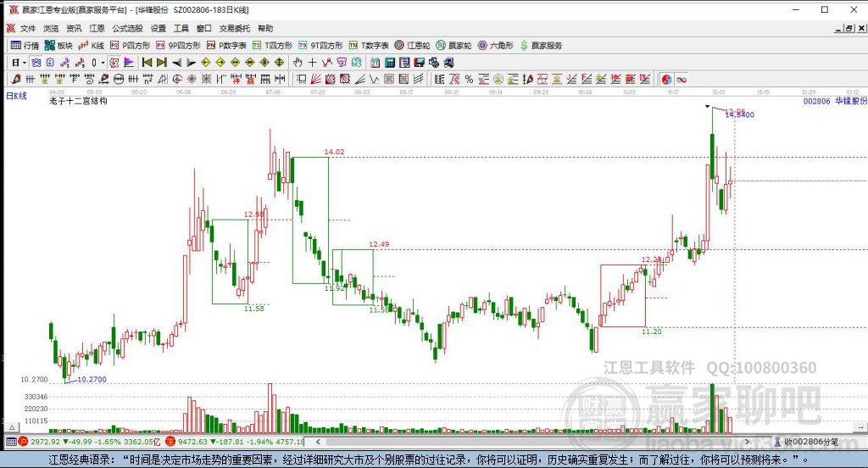
Task: Open the 帮助 menu
Action: point(265,28)
